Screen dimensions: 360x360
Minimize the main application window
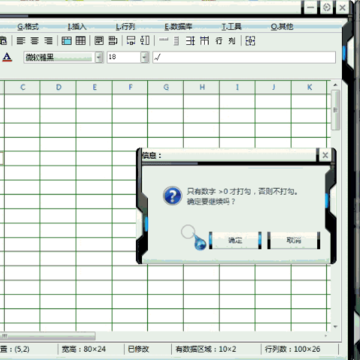click(311, 7)
